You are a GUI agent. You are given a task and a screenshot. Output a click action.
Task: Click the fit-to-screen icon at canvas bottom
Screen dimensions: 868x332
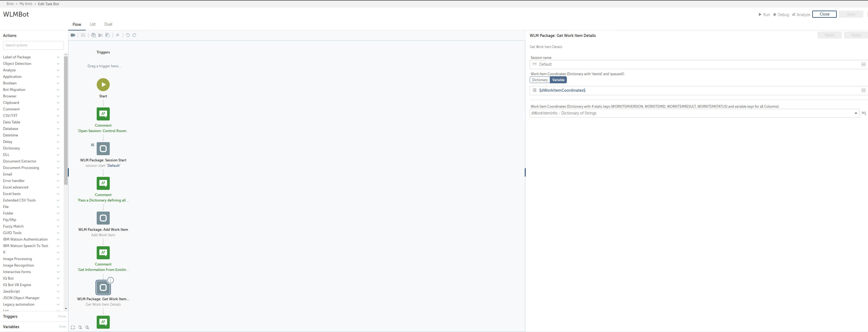[x=73, y=327]
